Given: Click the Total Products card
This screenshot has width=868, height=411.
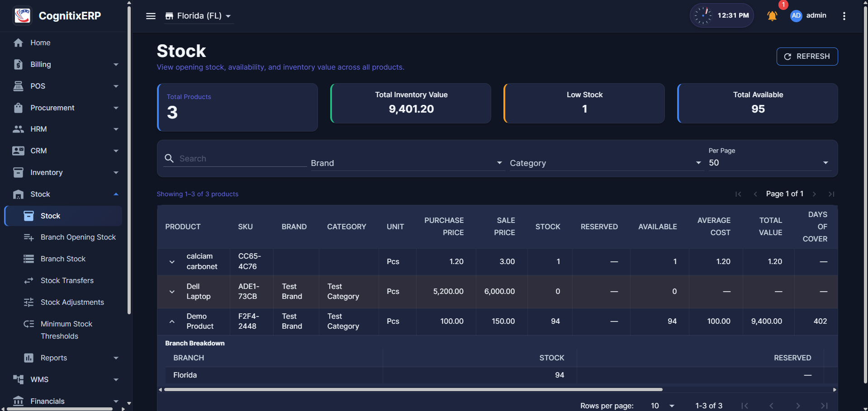Looking at the screenshot, I should point(237,107).
